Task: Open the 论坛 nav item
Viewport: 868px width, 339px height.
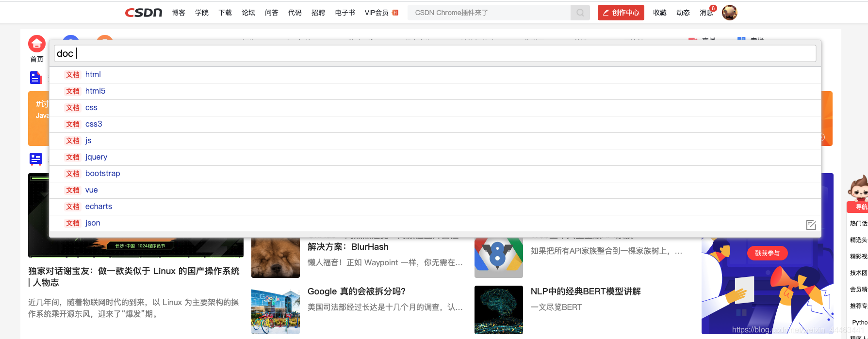Action: (x=248, y=13)
